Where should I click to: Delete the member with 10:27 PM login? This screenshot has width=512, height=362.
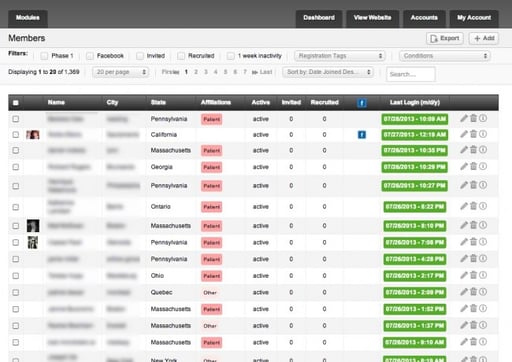(473, 185)
